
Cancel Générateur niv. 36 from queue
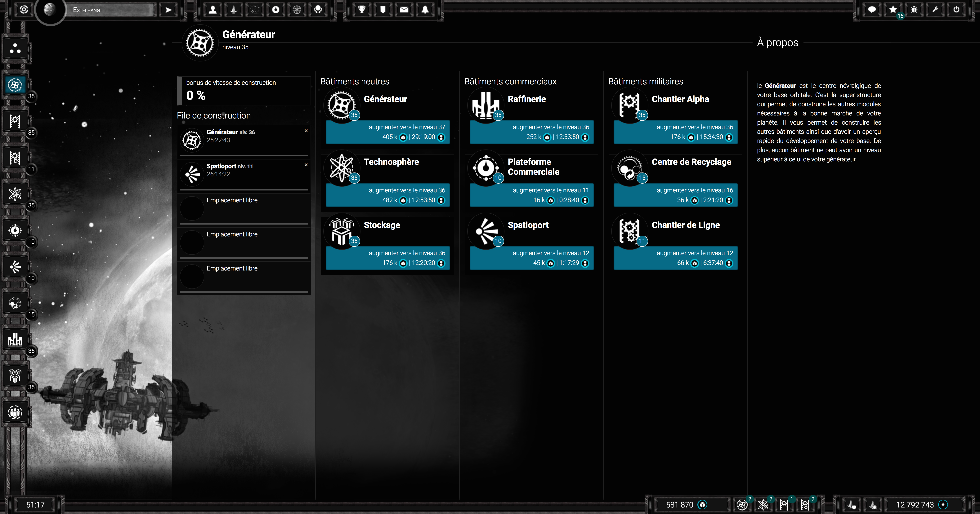pos(306,131)
